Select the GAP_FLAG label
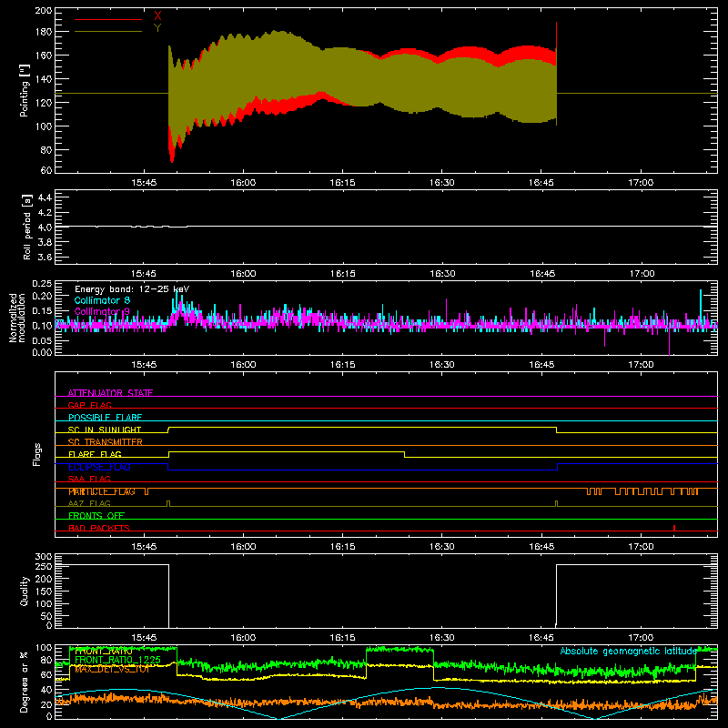The height and width of the screenshot is (728, 728). 89,405
